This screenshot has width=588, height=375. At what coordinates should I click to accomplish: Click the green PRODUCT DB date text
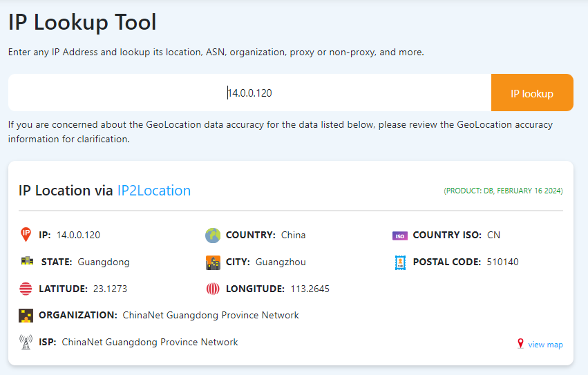[503, 191]
